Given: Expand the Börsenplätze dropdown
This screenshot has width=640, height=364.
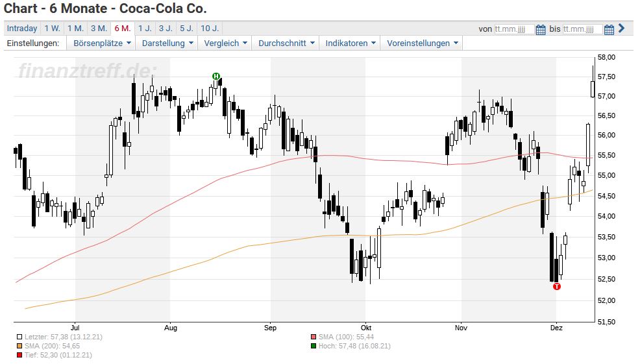Looking at the screenshot, I should click(102, 43).
